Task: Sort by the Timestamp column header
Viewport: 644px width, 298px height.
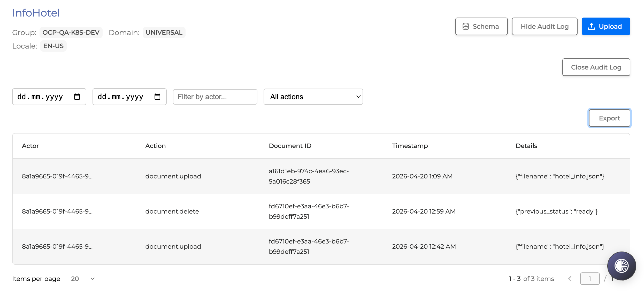Action: [x=410, y=146]
